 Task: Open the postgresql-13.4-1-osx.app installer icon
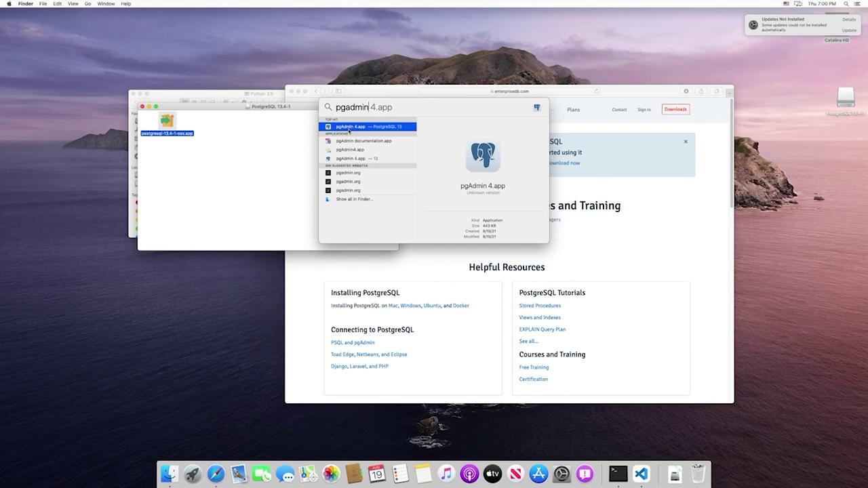167,121
